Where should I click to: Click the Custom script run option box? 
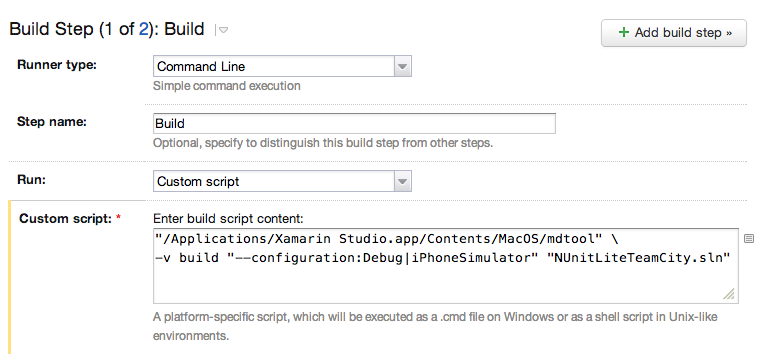tap(282, 182)
